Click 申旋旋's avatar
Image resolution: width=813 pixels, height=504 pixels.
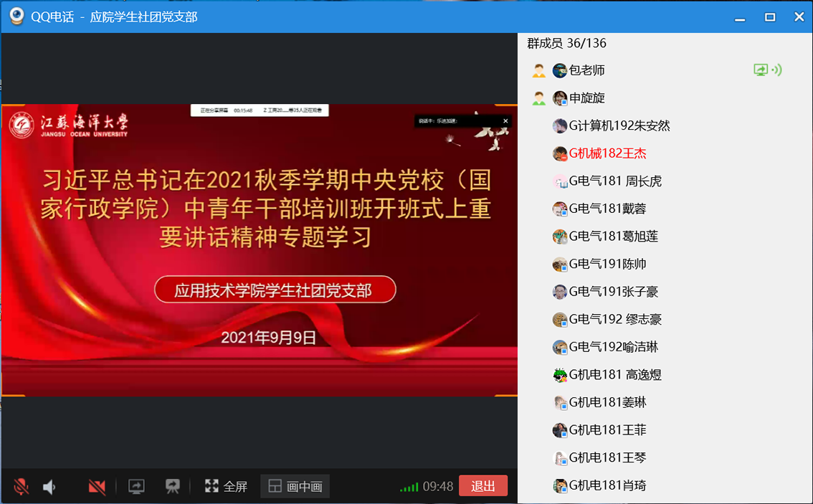tap(560, 98)
